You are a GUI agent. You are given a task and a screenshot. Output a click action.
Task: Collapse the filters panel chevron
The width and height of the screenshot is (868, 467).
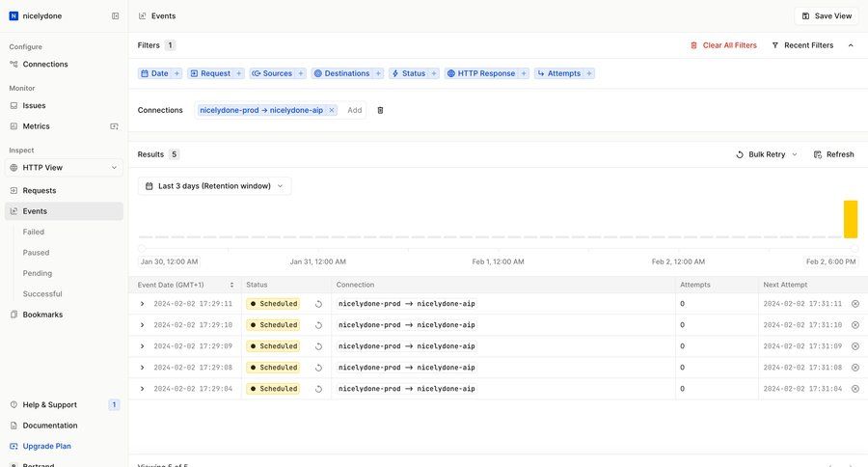tap(851, 45)
